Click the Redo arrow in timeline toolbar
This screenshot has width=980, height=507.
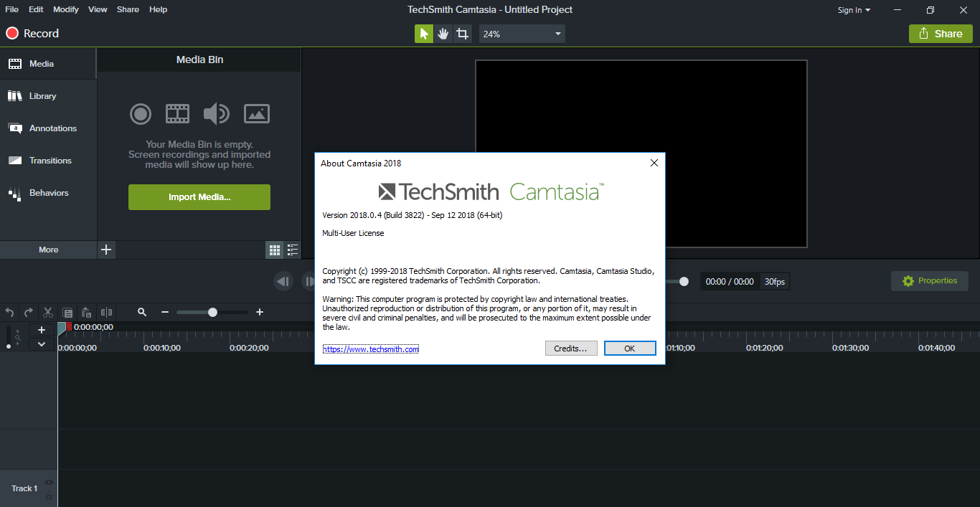point(29,313)
